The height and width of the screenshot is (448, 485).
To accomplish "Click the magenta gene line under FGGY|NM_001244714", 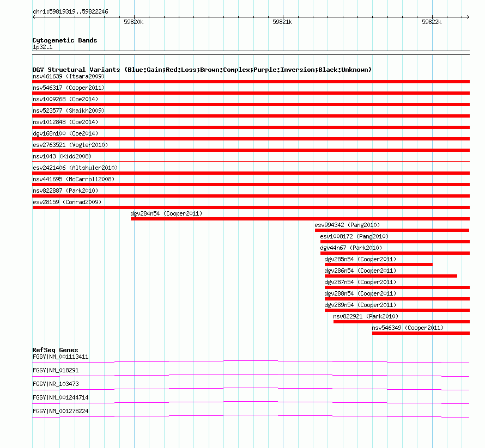I will click(x=251, y=402).
